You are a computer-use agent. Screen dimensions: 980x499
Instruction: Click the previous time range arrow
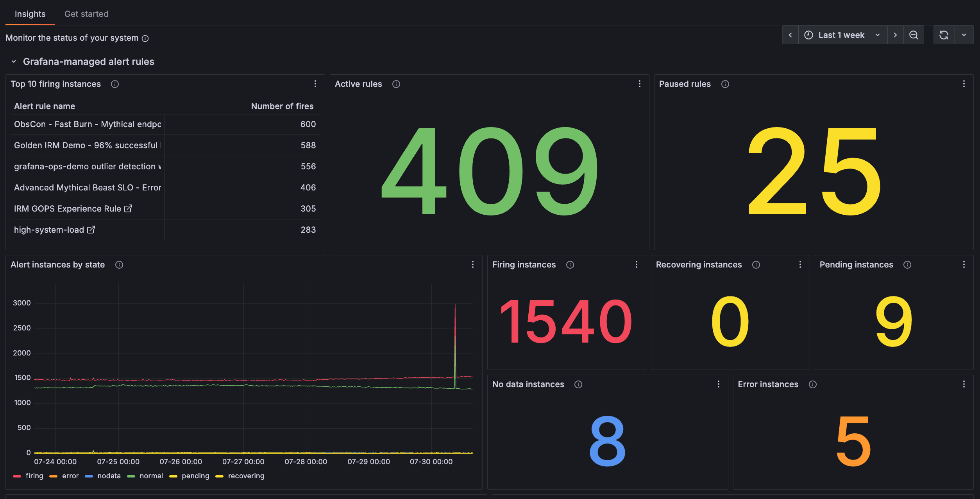click(790, 35)
